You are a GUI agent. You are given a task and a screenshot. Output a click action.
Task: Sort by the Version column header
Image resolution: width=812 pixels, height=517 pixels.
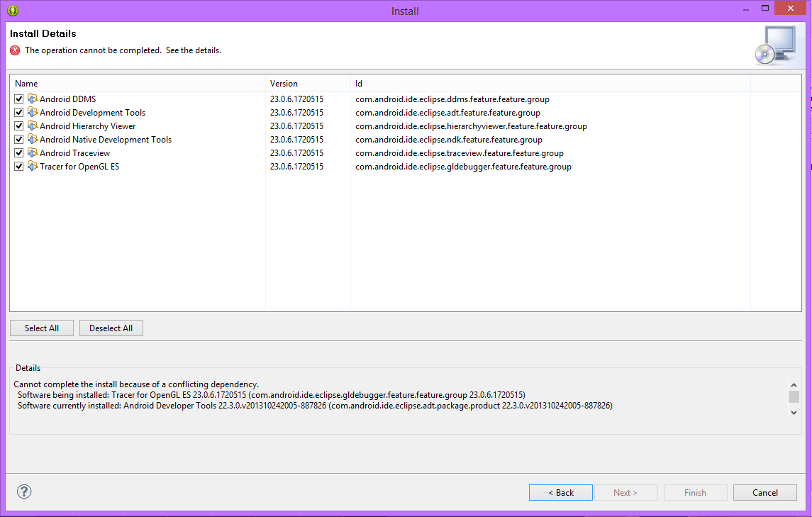[x=308, y=84]
